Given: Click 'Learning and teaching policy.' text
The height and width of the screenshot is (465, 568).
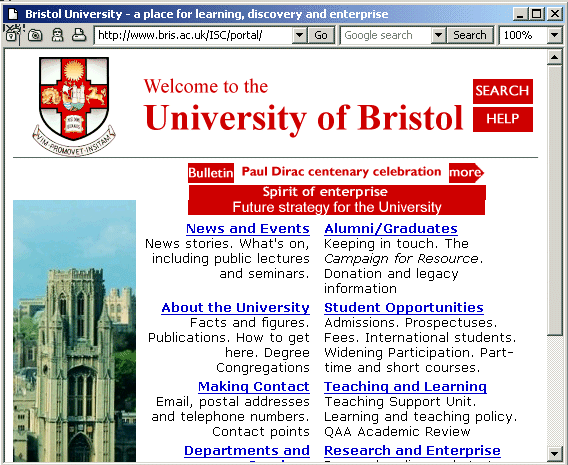Looking at the screenshot, I should click(x=421, y=417).
